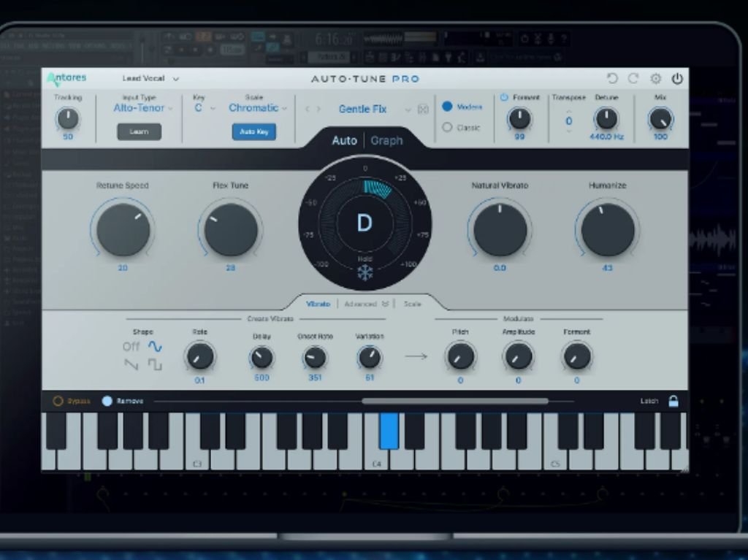748x560 pixels.
Task: Click the Detune value 440.0 Hz
Action: pos(606,137)
